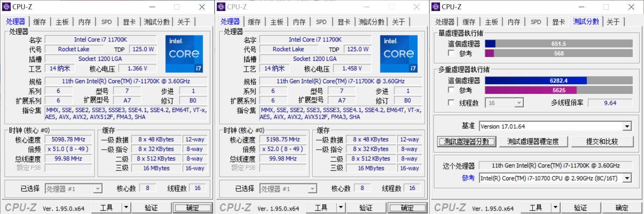Click 确定 button in right window

pyautogui.click(x=622, y=207)
